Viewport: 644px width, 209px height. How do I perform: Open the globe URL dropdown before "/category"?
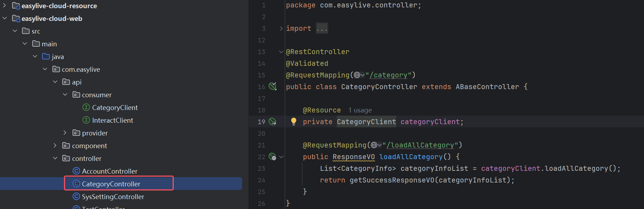pos(359,75)
